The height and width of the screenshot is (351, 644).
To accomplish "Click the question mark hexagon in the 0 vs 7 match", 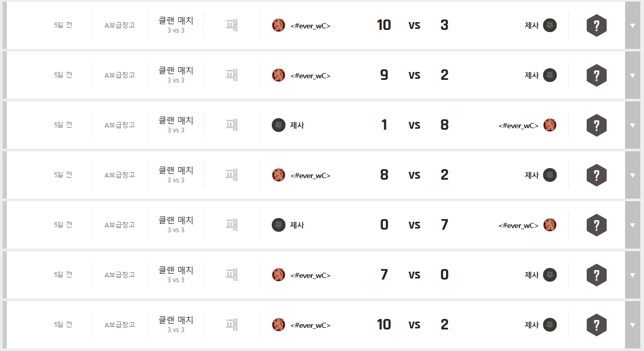I will click(x=596, y=225).
